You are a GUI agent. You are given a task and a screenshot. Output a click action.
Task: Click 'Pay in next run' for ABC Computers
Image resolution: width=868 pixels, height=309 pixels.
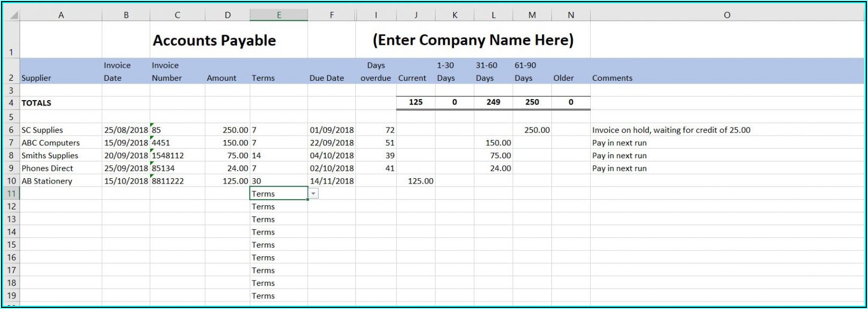tap(727, 143)
